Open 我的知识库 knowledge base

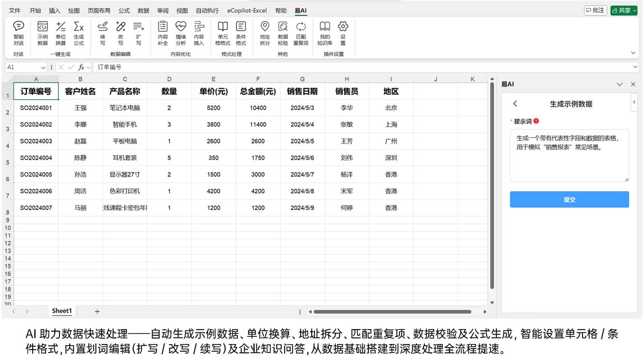coord(324,33)
